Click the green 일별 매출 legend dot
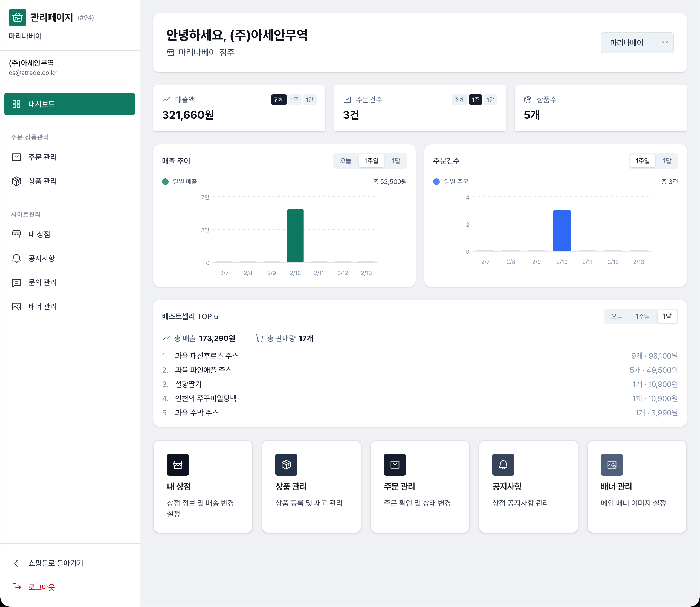 [165, 182]
